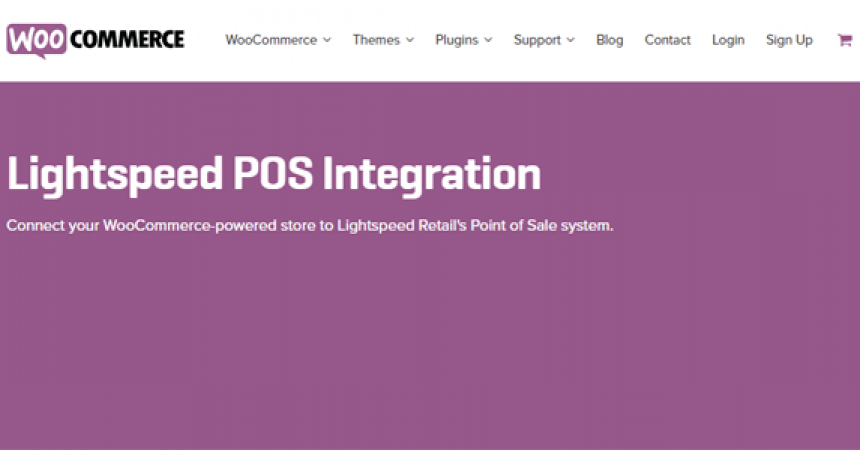The height and width of the screenshot is (450, 860).
Task: Open the shopping cart icon
Action: tap(844, 40)
